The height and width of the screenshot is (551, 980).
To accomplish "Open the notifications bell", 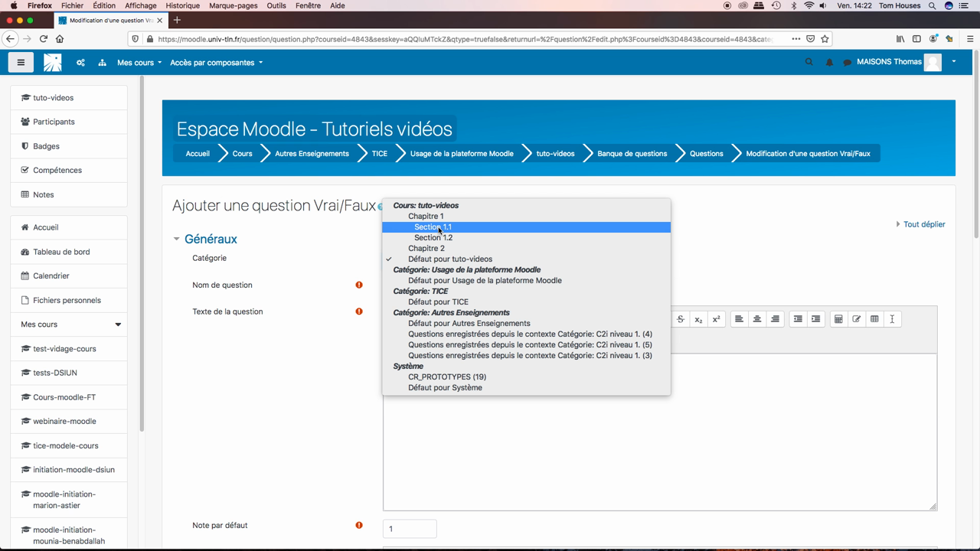I will point(829,63).
